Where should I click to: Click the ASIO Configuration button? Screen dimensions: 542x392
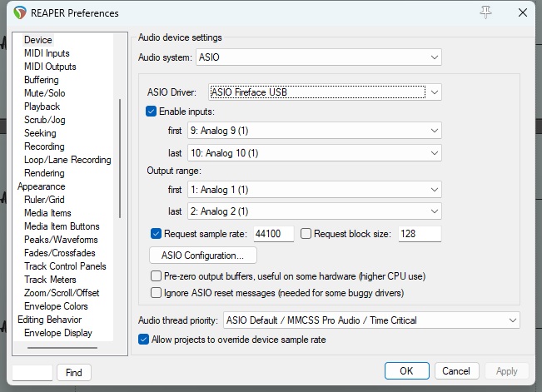[203, 255]
